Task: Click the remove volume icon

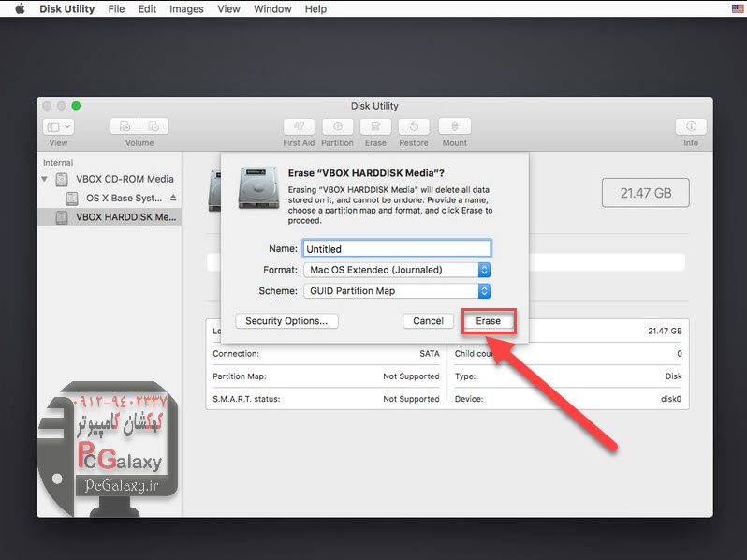Action: [x=154, y=126]
